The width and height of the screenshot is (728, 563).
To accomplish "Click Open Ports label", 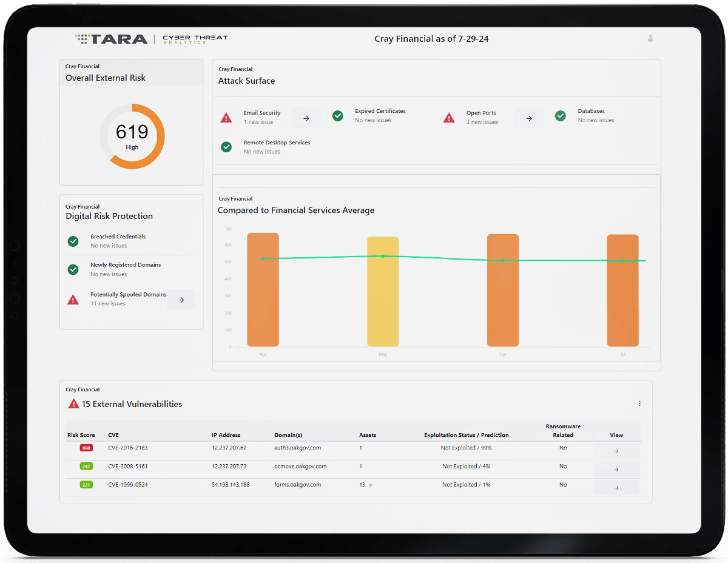I will [481, 113].
